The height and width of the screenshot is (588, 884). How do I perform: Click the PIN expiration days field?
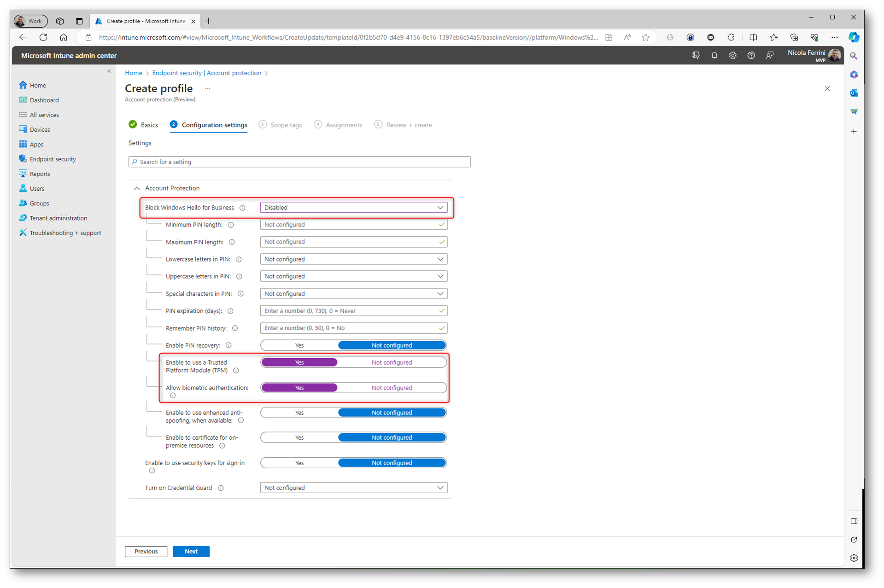354,311
